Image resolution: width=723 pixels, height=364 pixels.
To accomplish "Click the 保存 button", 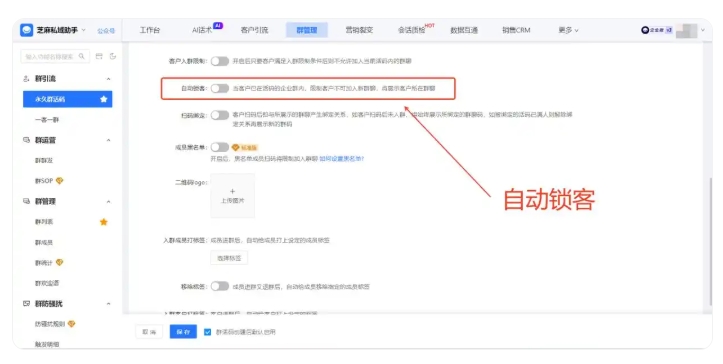I will click(183, 332).
